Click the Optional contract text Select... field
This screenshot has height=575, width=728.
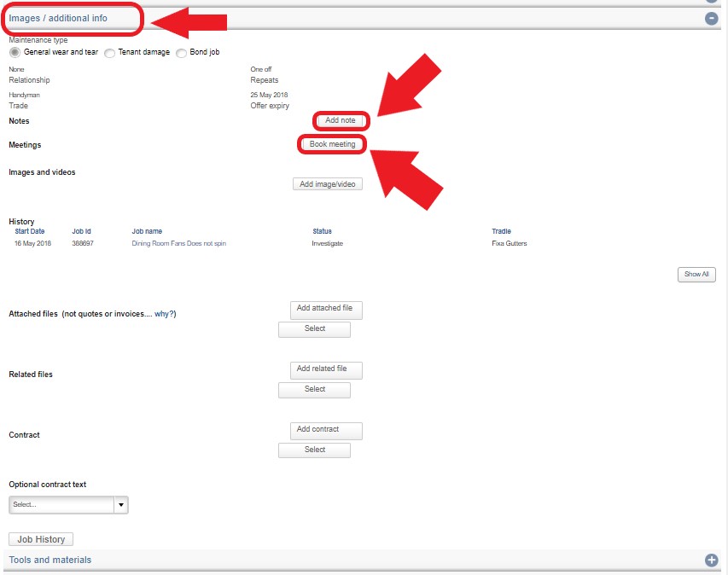pos(61,505)
